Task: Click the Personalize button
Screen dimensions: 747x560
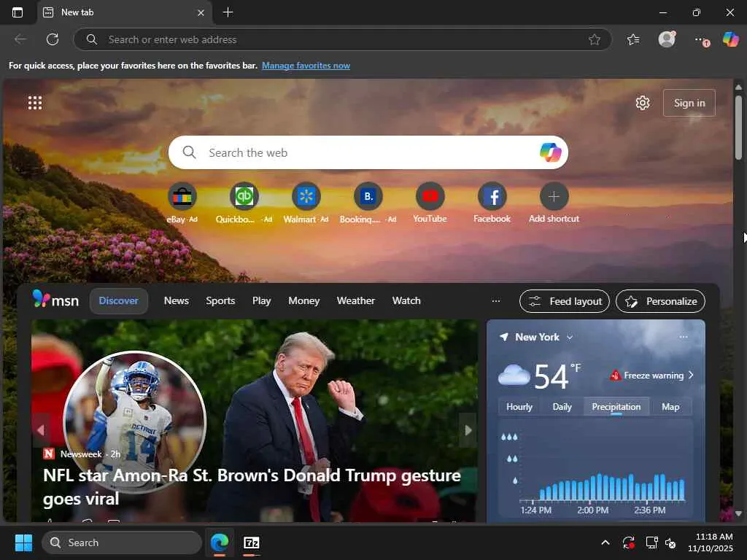Action: [660, 301]
